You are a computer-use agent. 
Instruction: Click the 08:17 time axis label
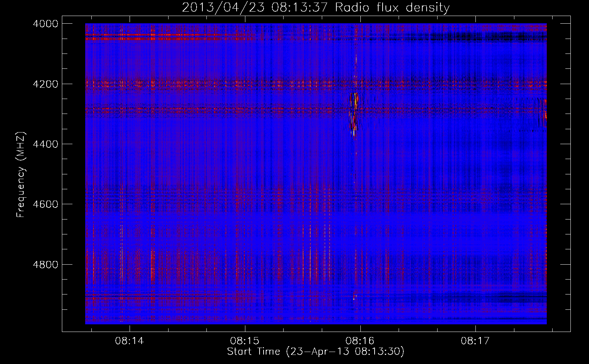[475, 341]
